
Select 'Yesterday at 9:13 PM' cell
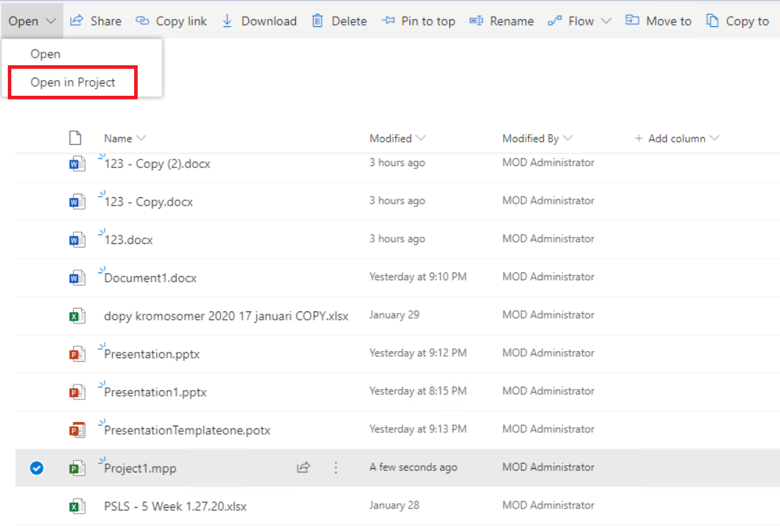pos(418,428)
